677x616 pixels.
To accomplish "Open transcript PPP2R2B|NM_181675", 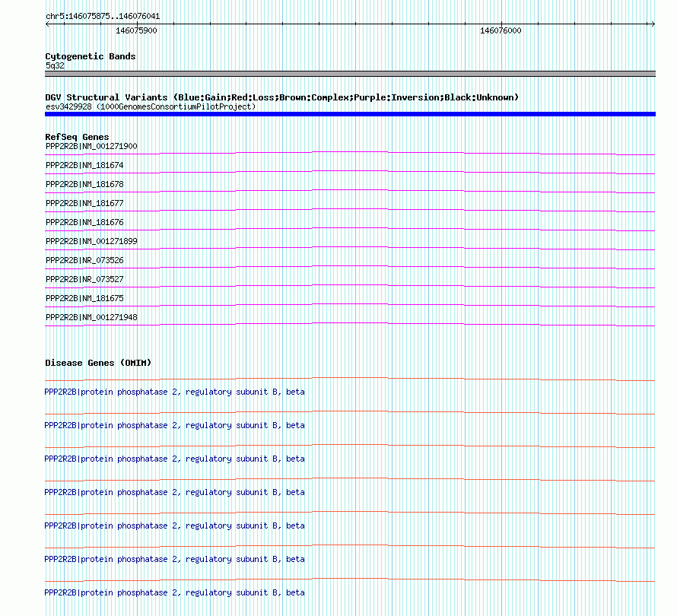I will 84,298.
